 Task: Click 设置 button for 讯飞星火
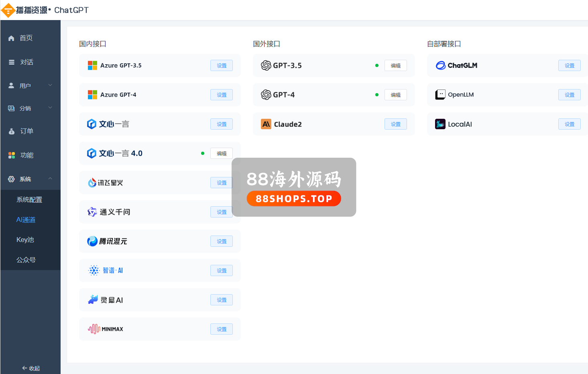pyautogui.click(x=222, y=183)
